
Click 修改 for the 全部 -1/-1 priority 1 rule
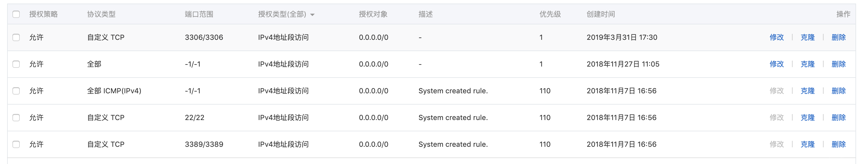776,64
